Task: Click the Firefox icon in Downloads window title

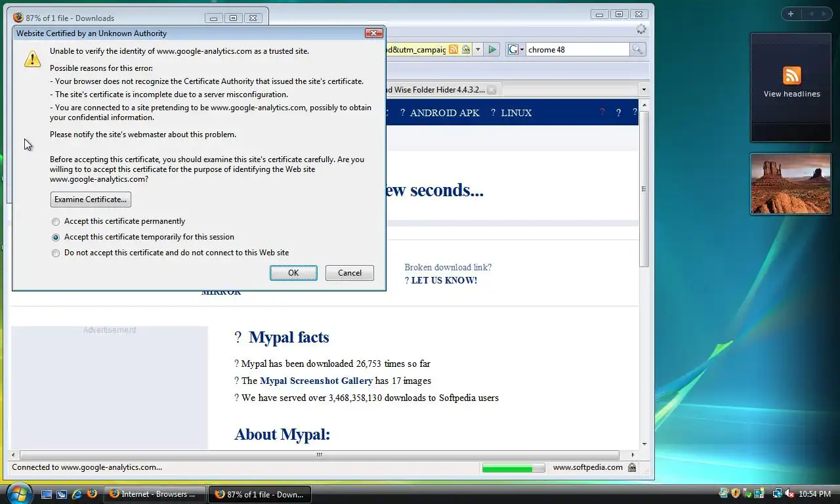Action: pyautogui.click(x=18, y=18)
